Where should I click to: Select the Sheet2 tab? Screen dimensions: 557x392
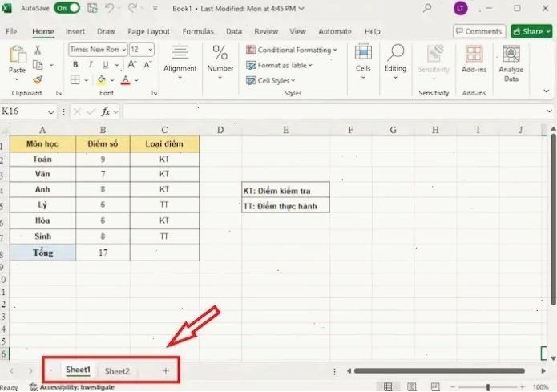click(117, 371)
